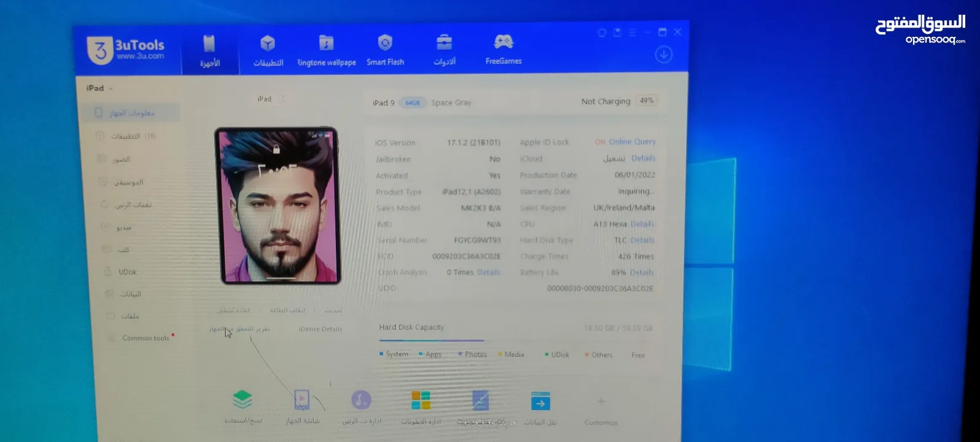Open Crash Analysis Details link

click(489, 273)
